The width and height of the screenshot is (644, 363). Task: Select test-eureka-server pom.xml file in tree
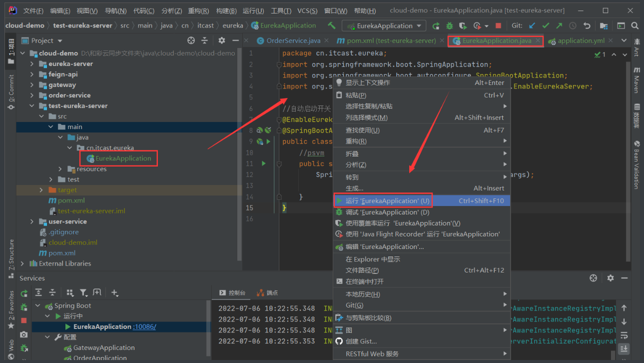66,200
